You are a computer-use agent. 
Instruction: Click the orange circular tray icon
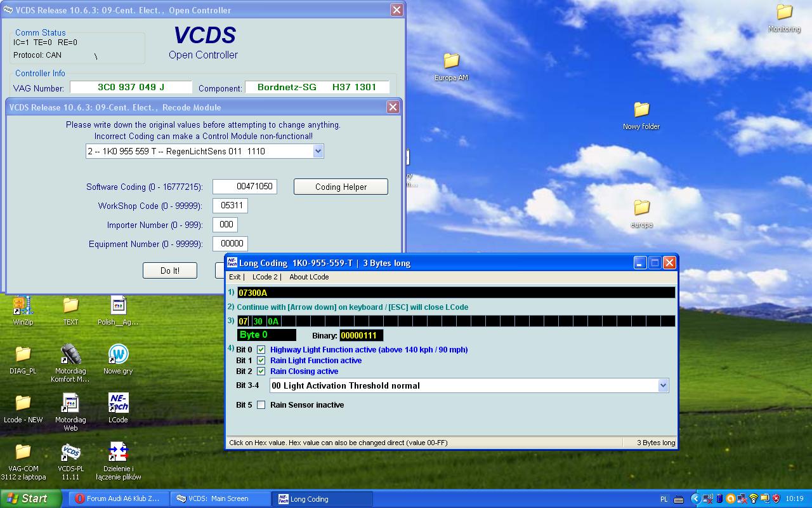click(x=731, y=498)
